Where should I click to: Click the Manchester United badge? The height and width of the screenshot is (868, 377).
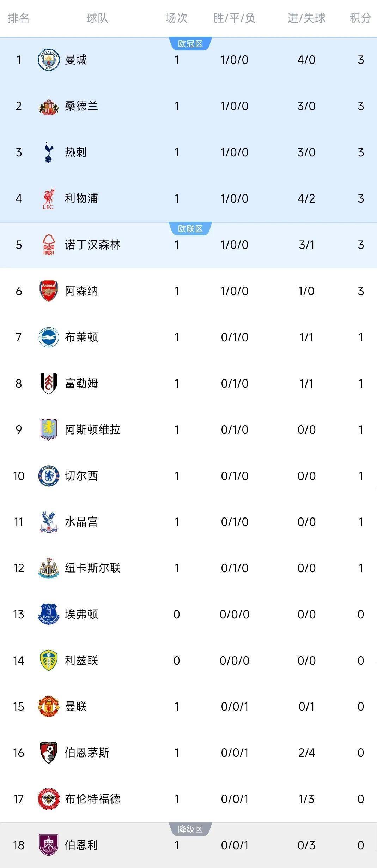tap(49, 706)
